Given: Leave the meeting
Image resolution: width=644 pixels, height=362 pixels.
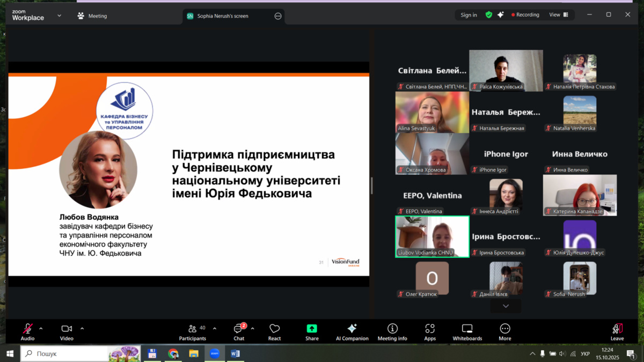Looking at the screenshot, I should [x=617, y=331].
